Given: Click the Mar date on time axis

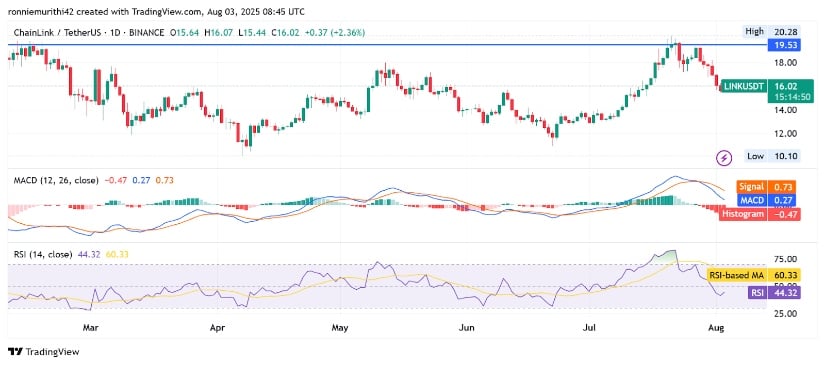Looking at the screenshot, I should click(91, 328).
